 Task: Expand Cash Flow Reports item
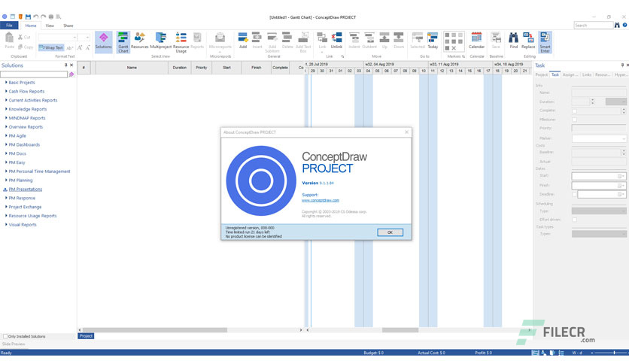click(6, 91)
